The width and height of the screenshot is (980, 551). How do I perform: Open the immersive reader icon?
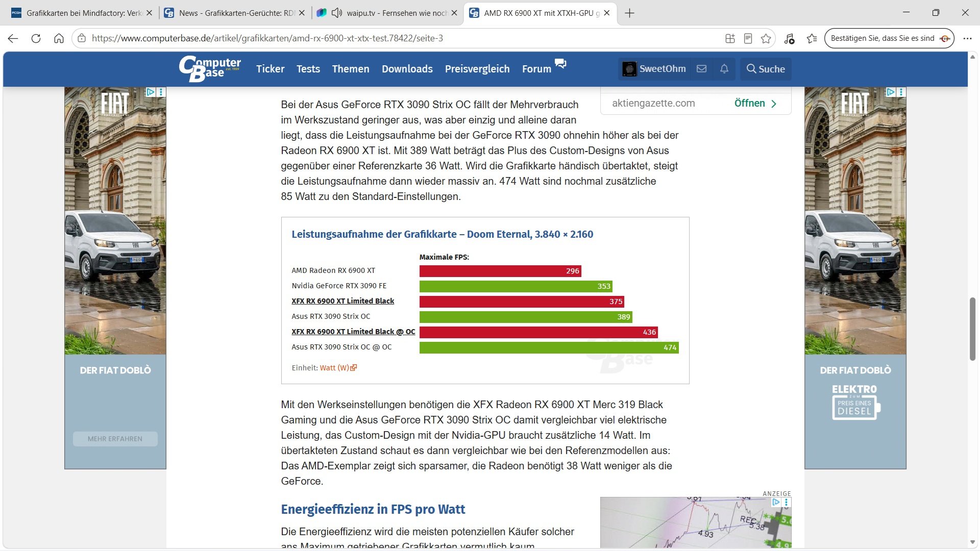click(748, 38)
